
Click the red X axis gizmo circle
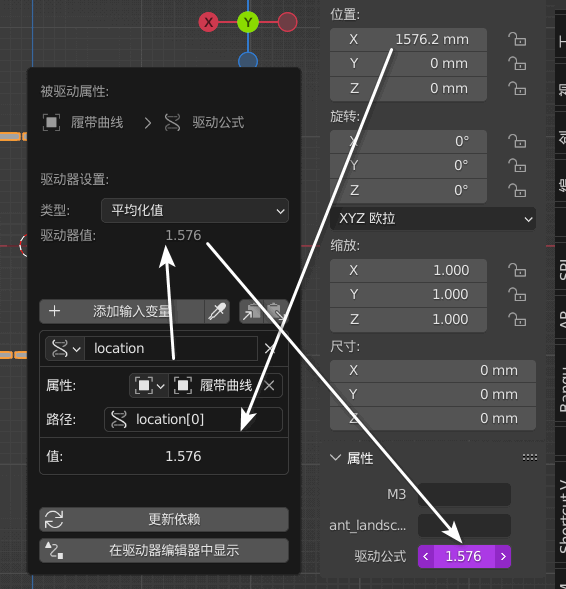coord(208,22)
